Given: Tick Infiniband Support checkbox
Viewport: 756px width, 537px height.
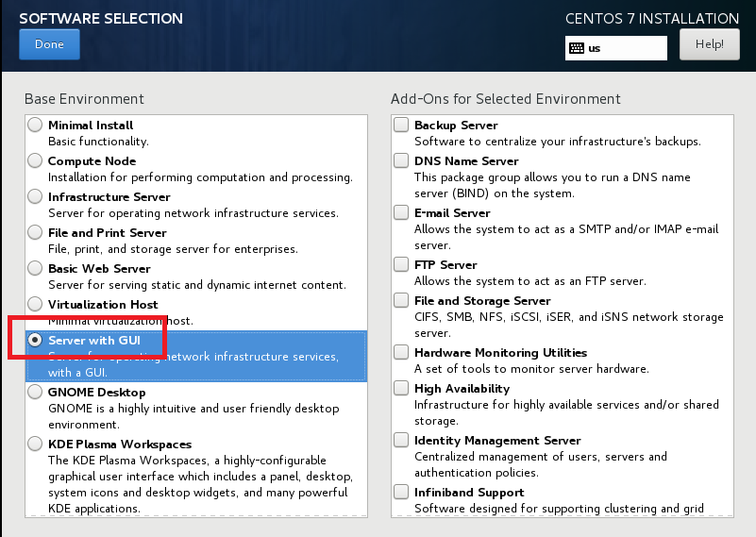Looking at the screenshot, I should pyautogui.click(x=401, y=492).
